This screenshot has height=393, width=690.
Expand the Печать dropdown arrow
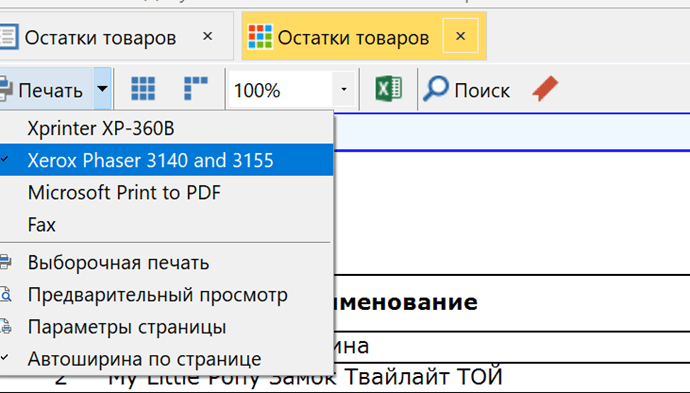point(102,89)
